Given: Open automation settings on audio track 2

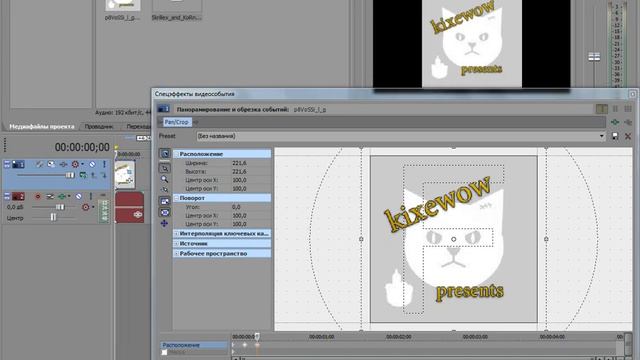Looking at the screenshot, I should pos(85,207).
